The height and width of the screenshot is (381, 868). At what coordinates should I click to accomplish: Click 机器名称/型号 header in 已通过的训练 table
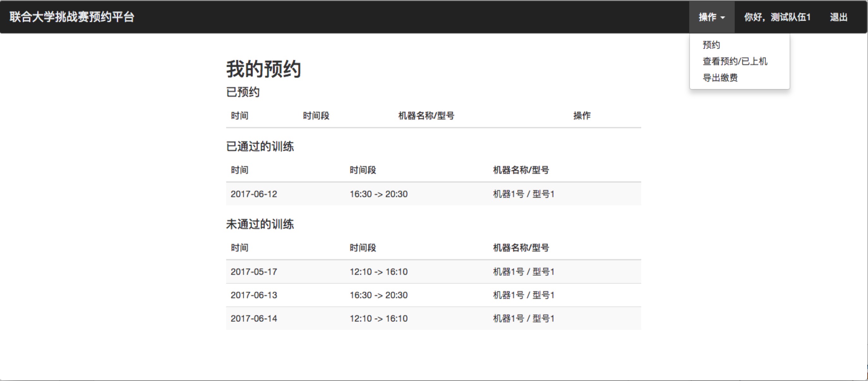coord(521,170)
